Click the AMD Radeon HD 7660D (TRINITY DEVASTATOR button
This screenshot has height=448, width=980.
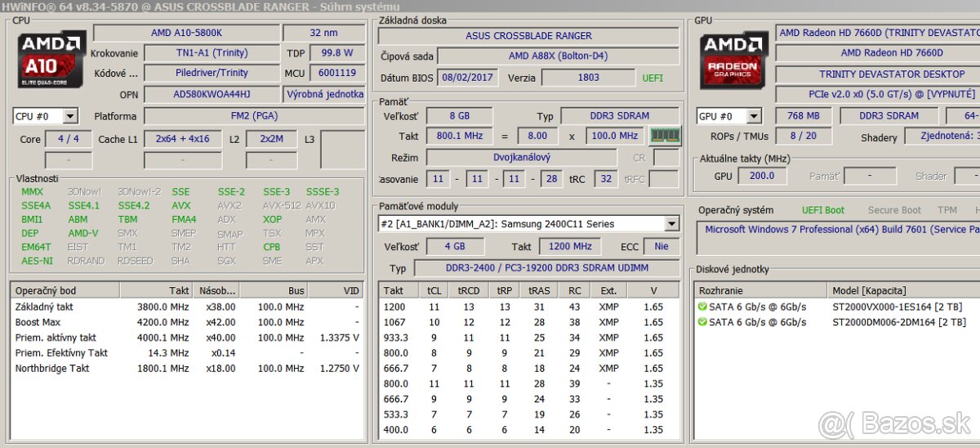click(x=877, y=33)
